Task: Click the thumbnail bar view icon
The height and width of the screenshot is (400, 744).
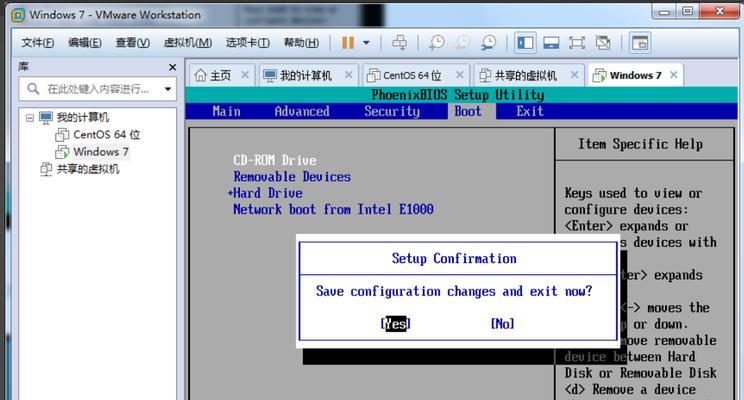Action: pos(551,43)
